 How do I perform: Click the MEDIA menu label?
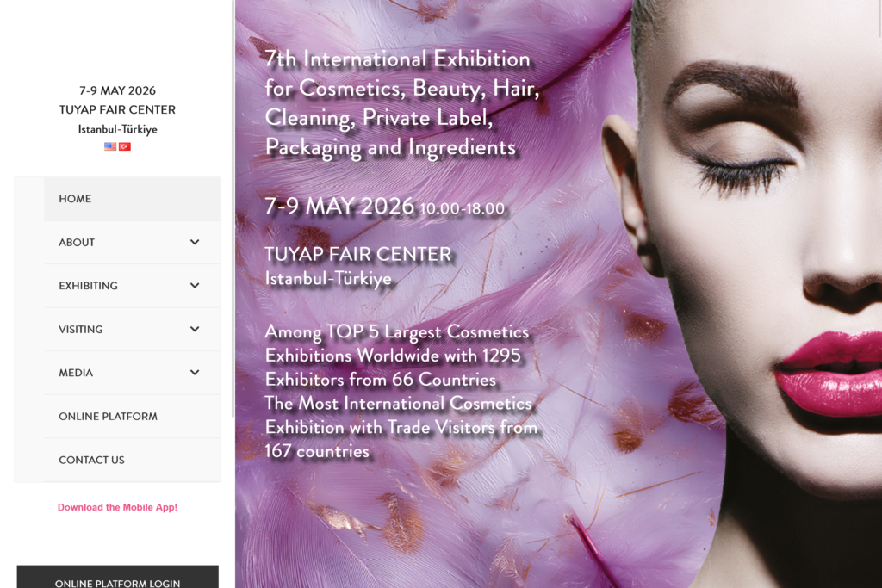pyautogui.click(x=76, y=373)
